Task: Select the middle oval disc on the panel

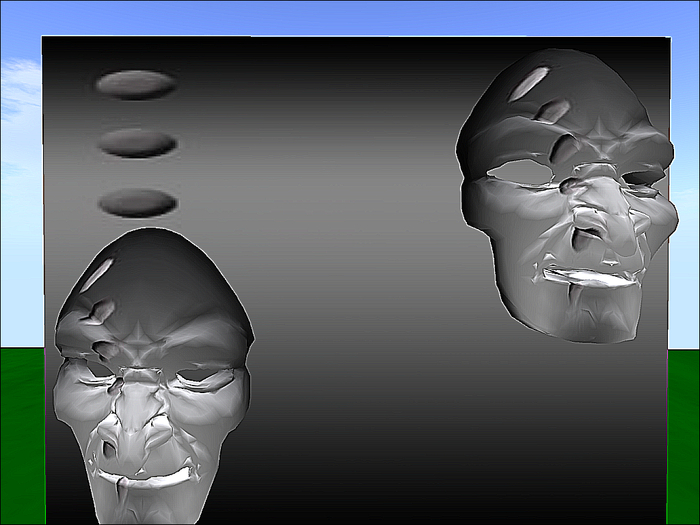Action: pyautogui.click(x=138, y=143)
